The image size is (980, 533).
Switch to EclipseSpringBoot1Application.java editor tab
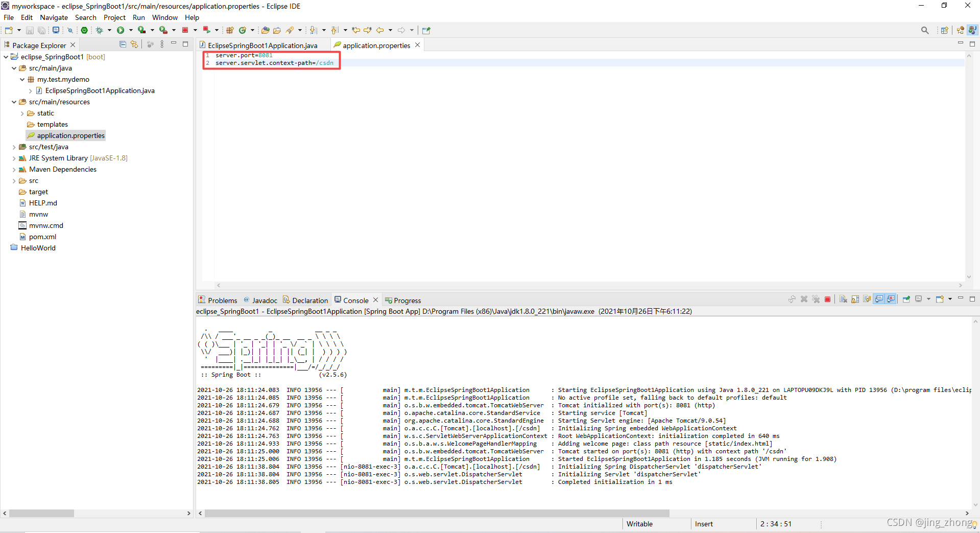click(262, 45)
